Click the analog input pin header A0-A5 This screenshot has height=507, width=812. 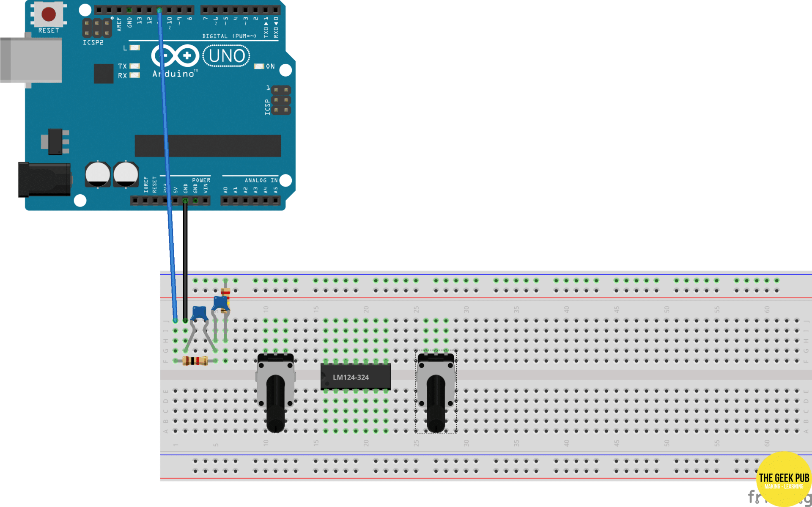click(x=250, y=201)
